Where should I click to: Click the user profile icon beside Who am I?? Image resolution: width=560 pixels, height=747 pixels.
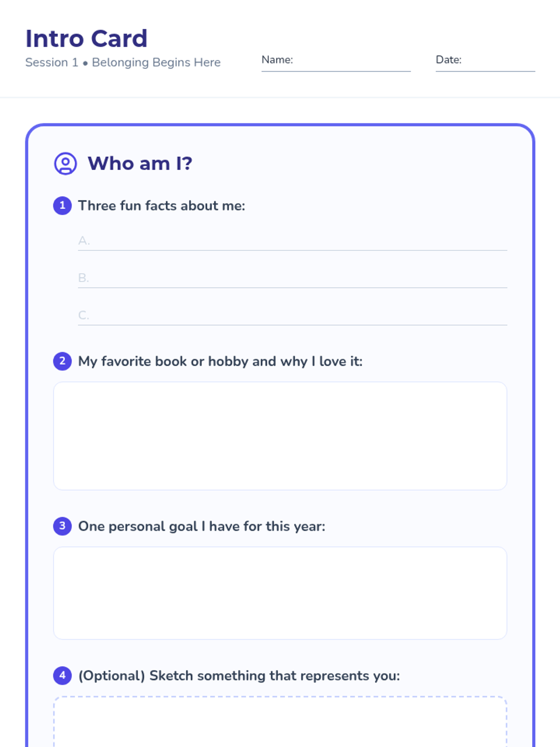click(65, 163)
